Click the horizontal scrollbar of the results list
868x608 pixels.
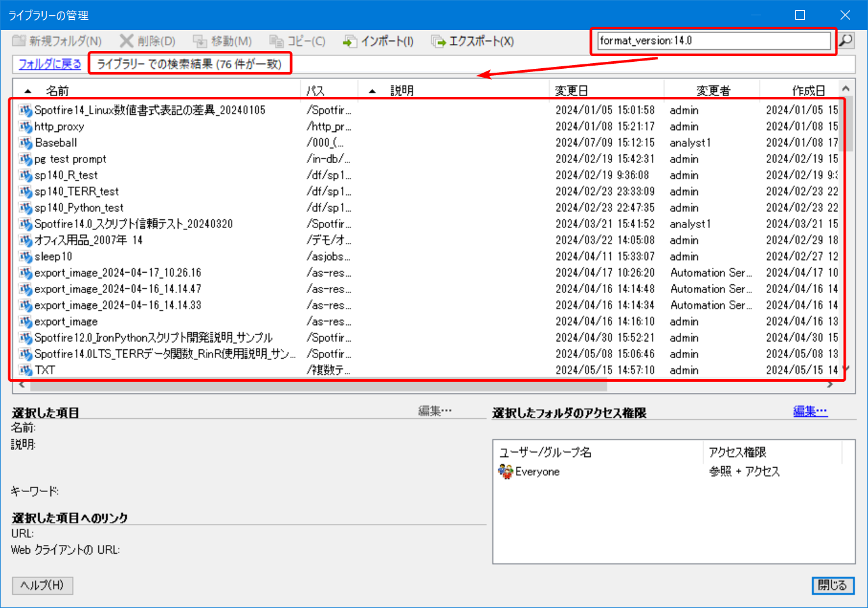pyautogui.click(x=318, y=385)
